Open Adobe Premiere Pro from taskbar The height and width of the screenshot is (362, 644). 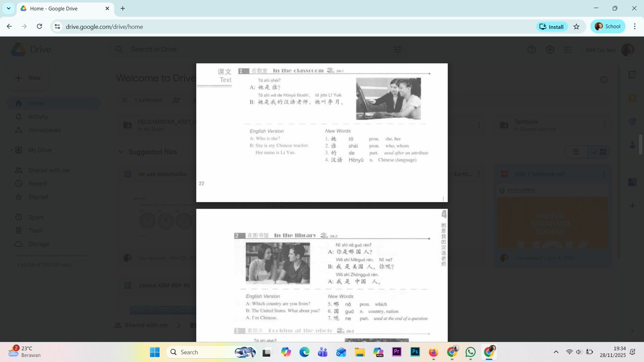(x=397, y=352)
